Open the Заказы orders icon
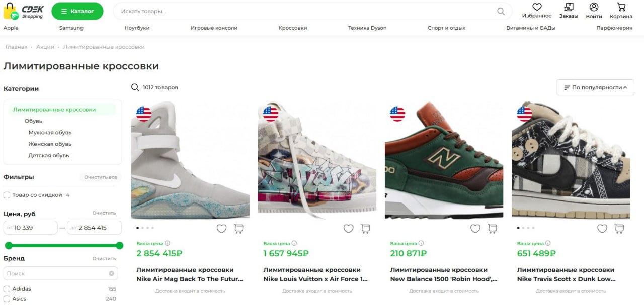Viewport: 644px width, 305px height. pos(569,7)
